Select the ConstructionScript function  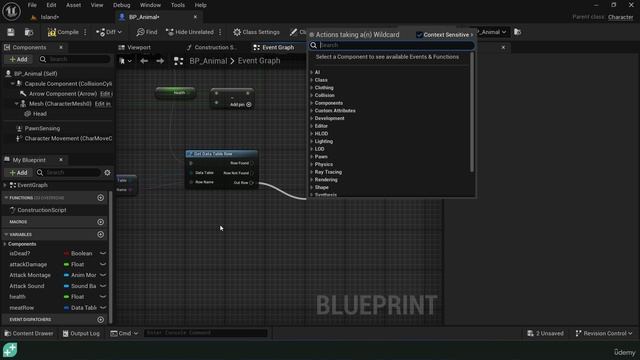tap(42, 210)
